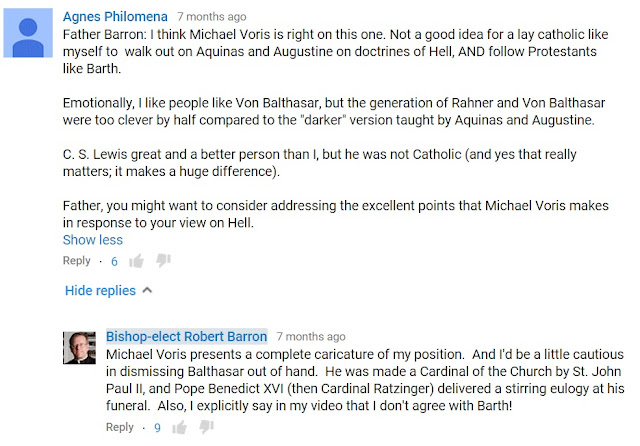Collapse the comment with Show less
The height and width of the screenshot is (446, 640).
click(92, 240)
